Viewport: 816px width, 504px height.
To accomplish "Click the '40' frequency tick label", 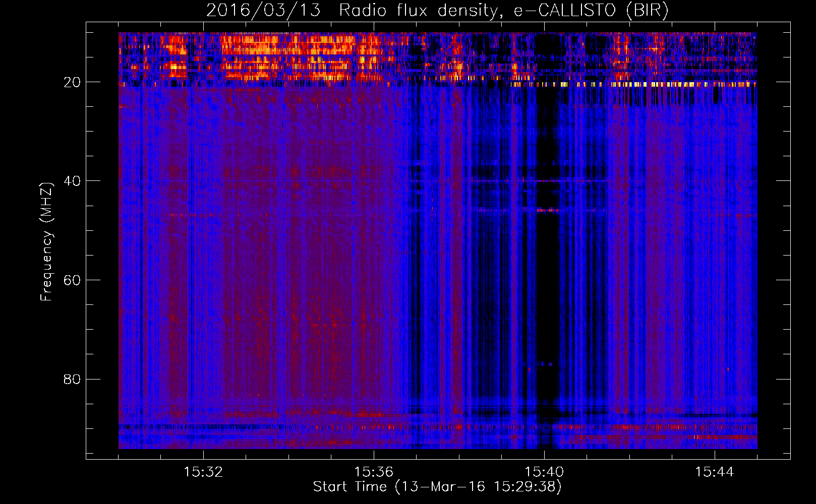I will 73,181.
